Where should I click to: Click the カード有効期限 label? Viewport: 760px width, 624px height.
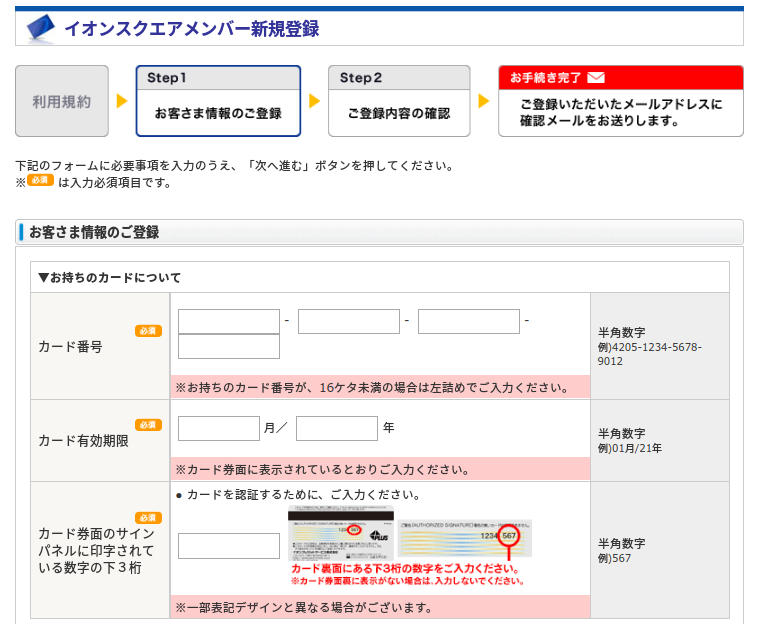[83, 440]
